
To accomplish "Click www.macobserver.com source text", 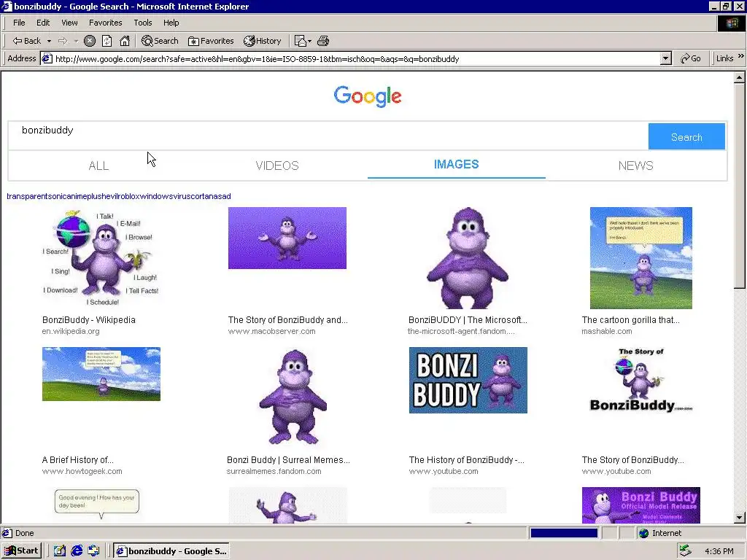I will point(271,332).
